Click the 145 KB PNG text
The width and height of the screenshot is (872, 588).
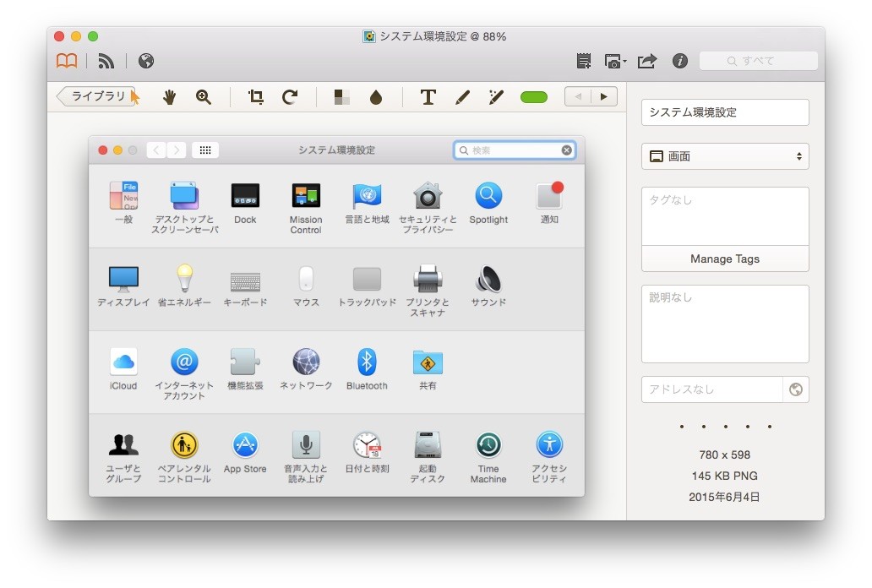coord(725,476)
